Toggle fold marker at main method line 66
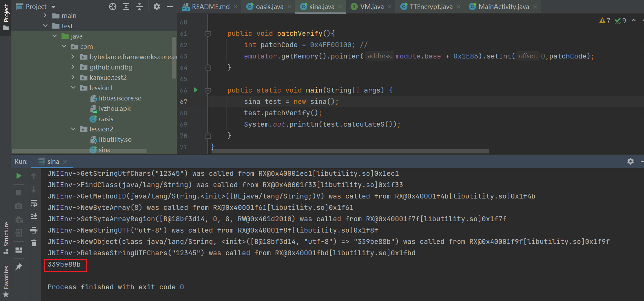 (x=208, y=90)
